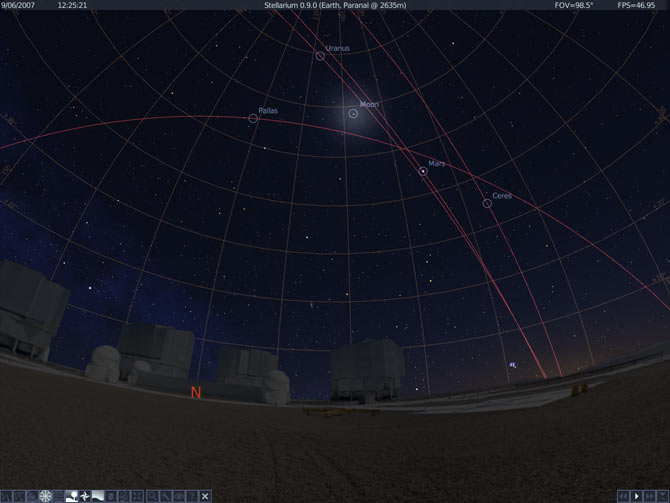Open the configuration window wrench icon
The image size is (670, 503).
pyautogui.click(x=165, y=496)
